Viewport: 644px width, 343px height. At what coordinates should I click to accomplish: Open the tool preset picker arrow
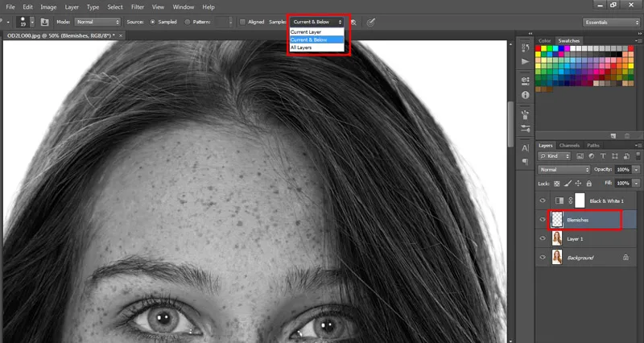pyautogui.click(x=7, y=23)
